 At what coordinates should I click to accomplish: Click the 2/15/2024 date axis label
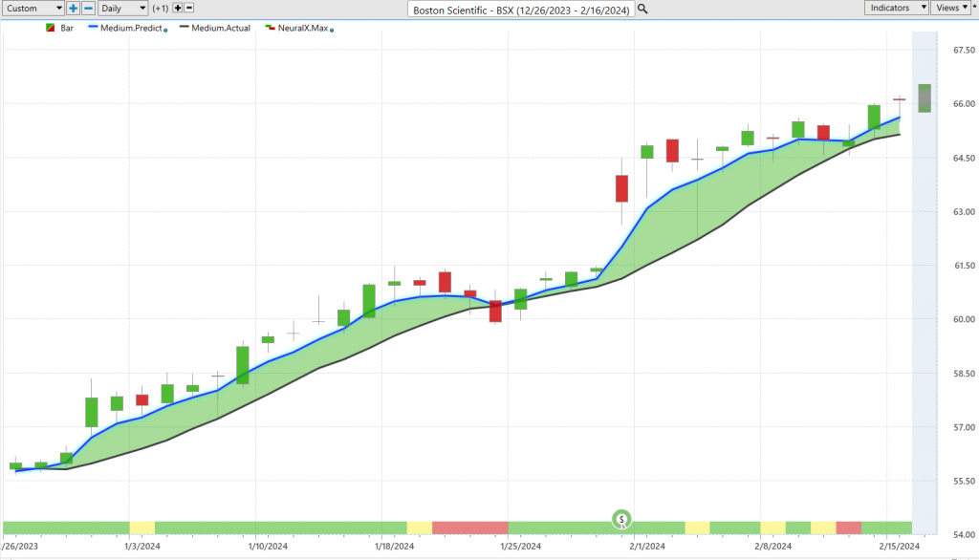point(899,547)
